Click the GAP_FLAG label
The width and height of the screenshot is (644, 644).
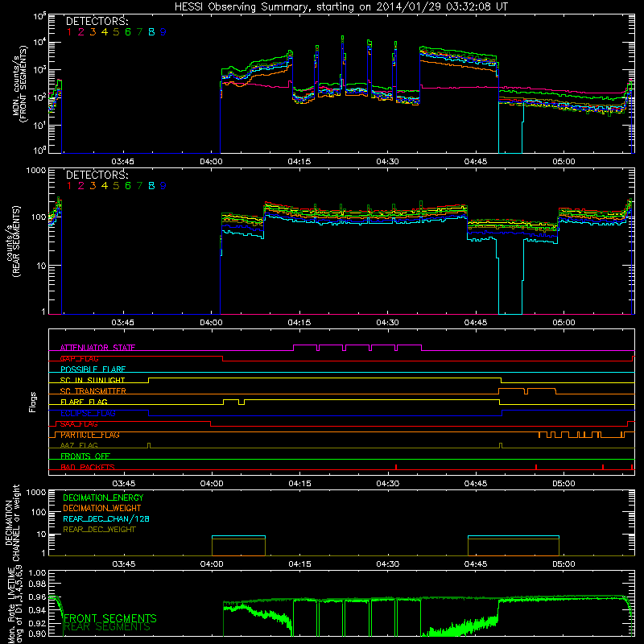coord(80,358)
